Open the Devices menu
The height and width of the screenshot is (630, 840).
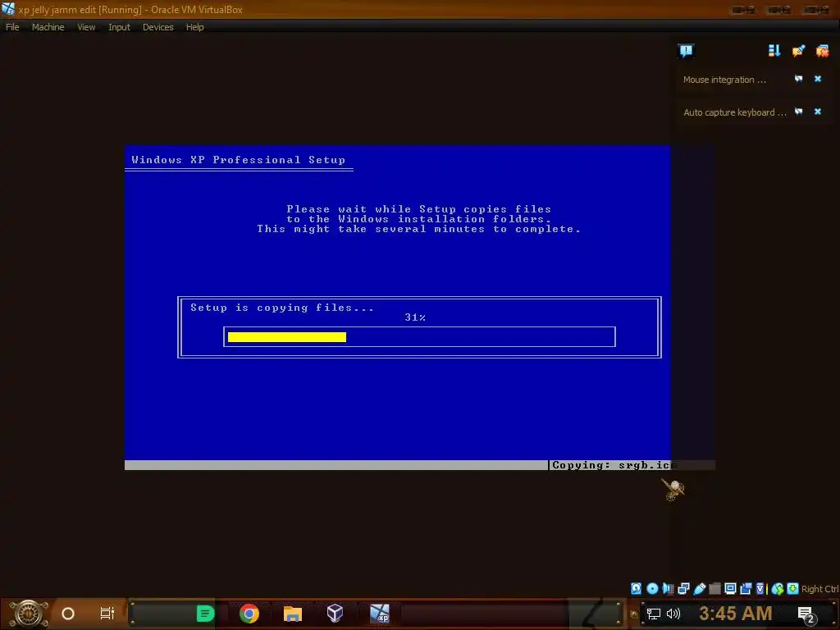tap(157, 27)
